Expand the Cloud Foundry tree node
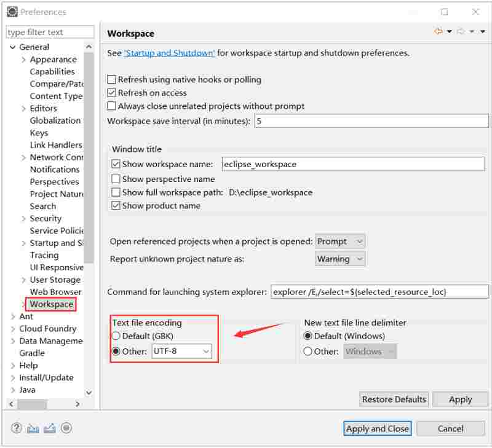Viewport: 492px width, 448px height. (13, 329)
